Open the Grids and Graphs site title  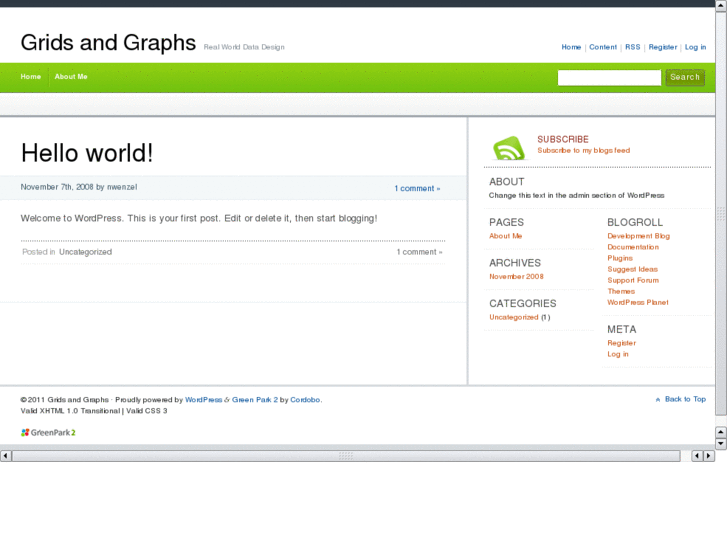click(x=108, y=43)
